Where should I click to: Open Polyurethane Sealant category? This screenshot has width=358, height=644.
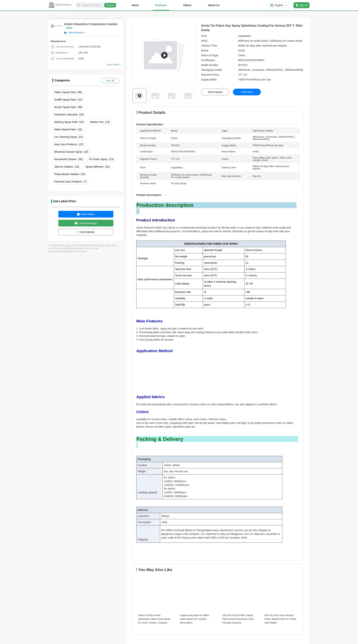[x=70, y=174]
